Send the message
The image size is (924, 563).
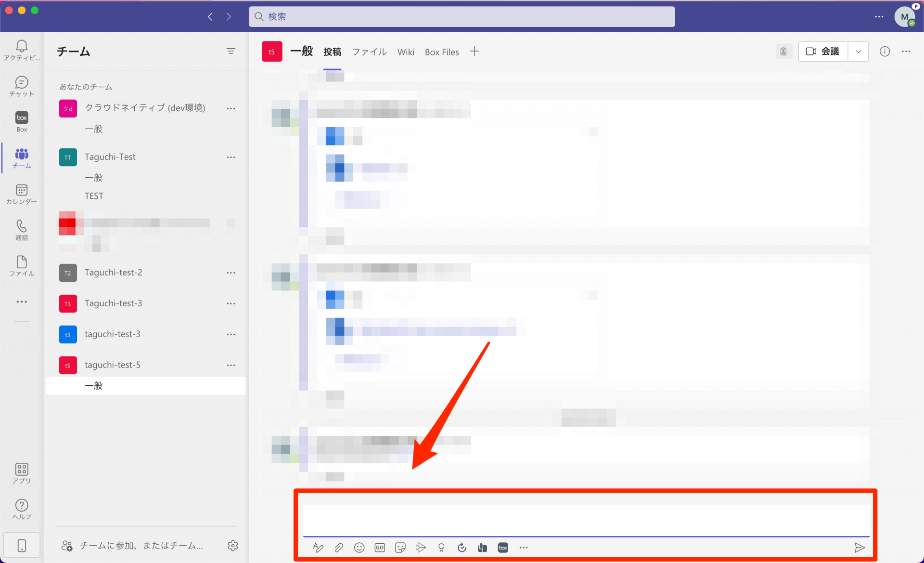click(x=860, y=547)
